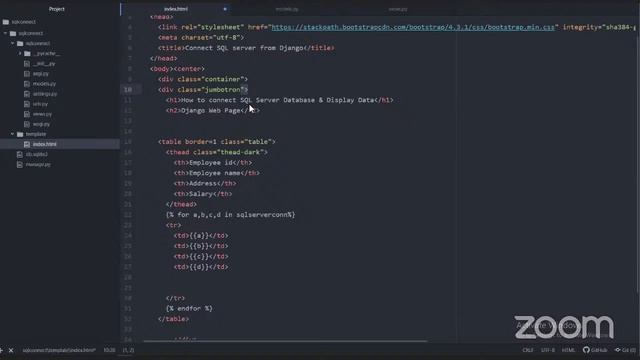Screen dimensions: 640x360
Task: Open urls.py from the file tree
Action: 40,104
